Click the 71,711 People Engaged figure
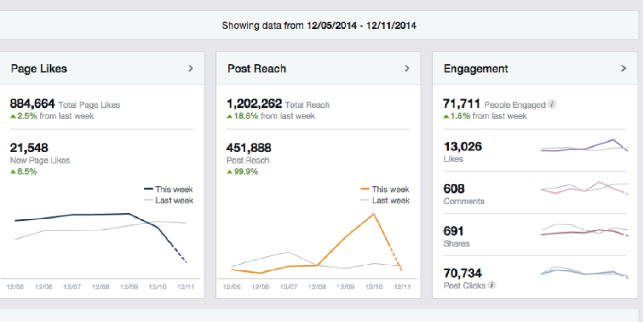Screen dimensions: 644x322 [x=462, y=104]
